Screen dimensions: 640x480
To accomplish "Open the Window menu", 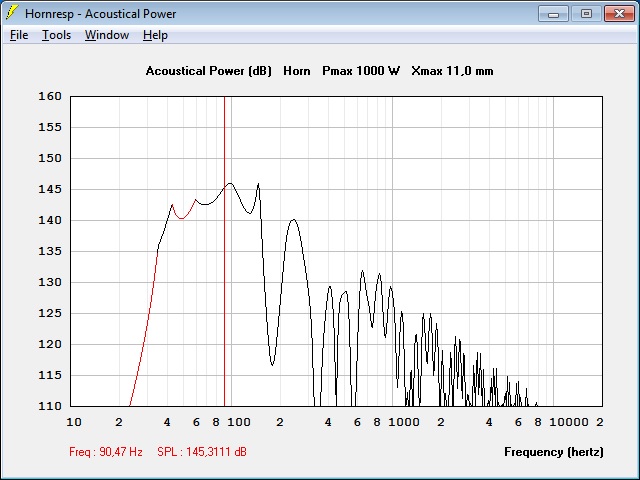I will click(107, 35).
